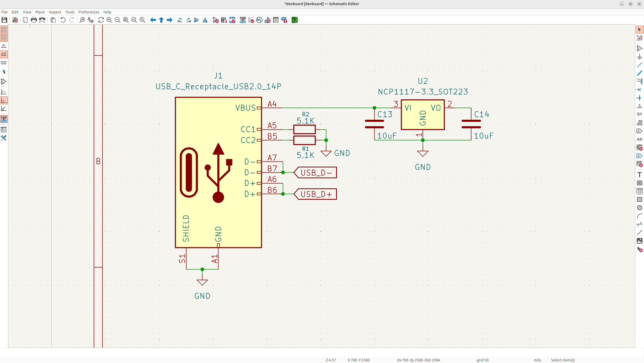The image size is (644, 363).
Task: Toggle the always-show-cursor crosshair option
Action: [4, 72]
